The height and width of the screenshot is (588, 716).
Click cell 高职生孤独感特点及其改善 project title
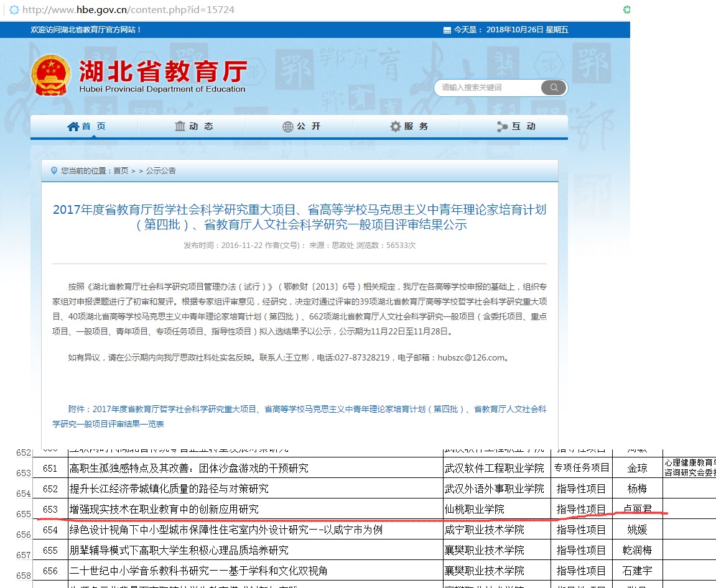click(x=255, y=468)
